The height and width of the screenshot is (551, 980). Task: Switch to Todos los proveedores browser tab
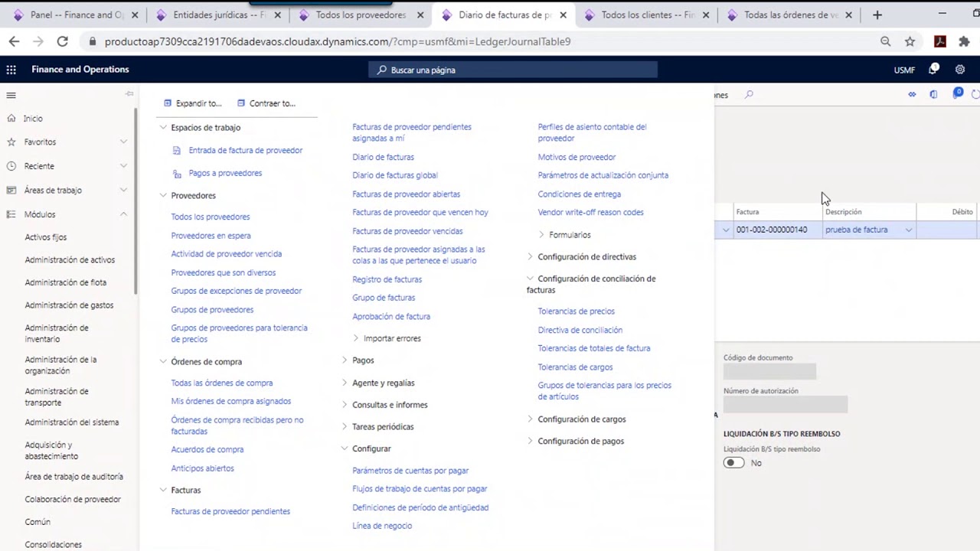(x=361, y=15)
